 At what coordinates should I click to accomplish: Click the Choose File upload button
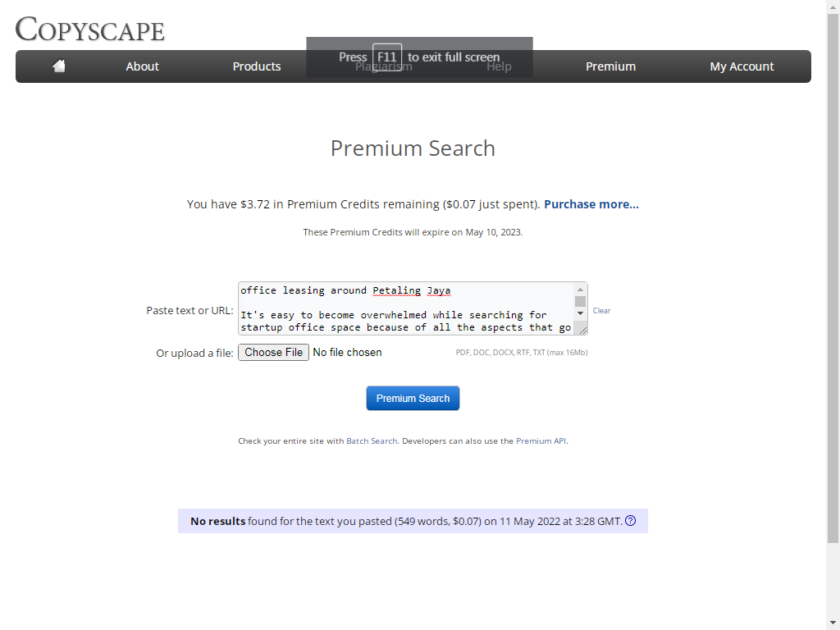[x=273, y=353]
